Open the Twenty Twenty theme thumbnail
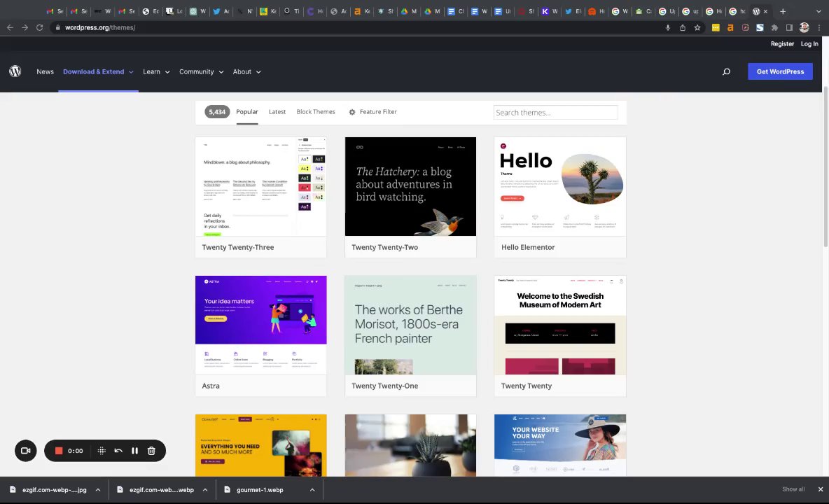The height and width of the screenshot is (504, 829). click(560, 325)
